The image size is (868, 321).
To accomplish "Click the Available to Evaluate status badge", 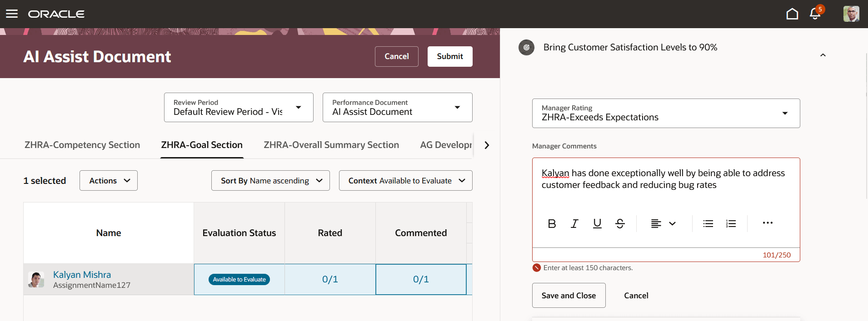I will click(239, 279).
